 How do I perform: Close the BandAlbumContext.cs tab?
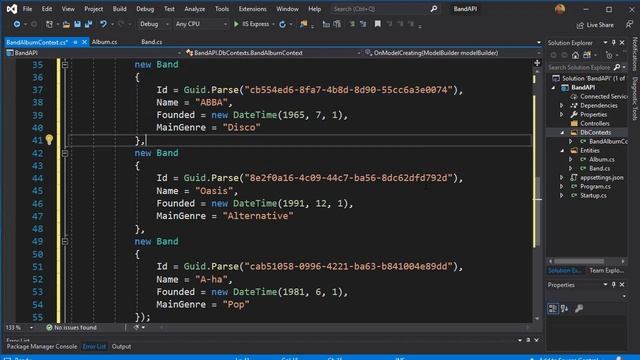click(84, 42)
